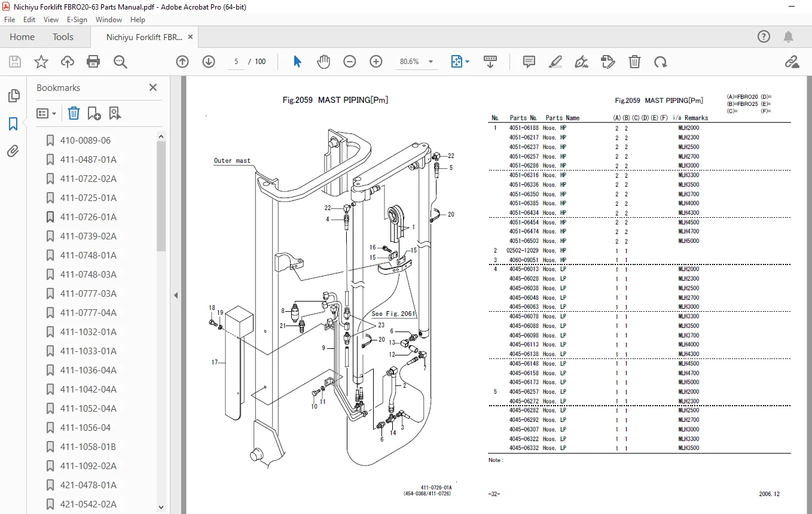
Task: Open the Find text search tool
Action: (x=120, y=62)
